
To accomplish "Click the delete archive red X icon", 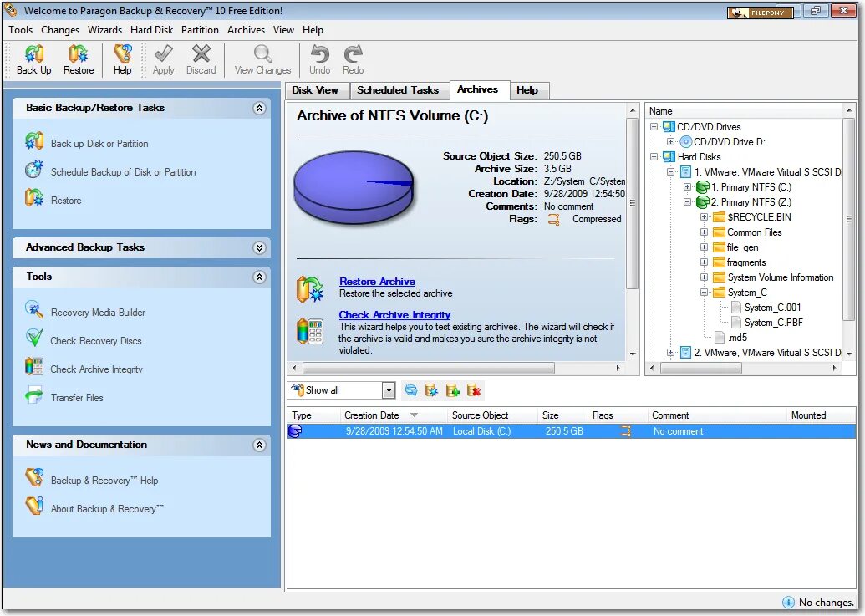I will 474,390.
